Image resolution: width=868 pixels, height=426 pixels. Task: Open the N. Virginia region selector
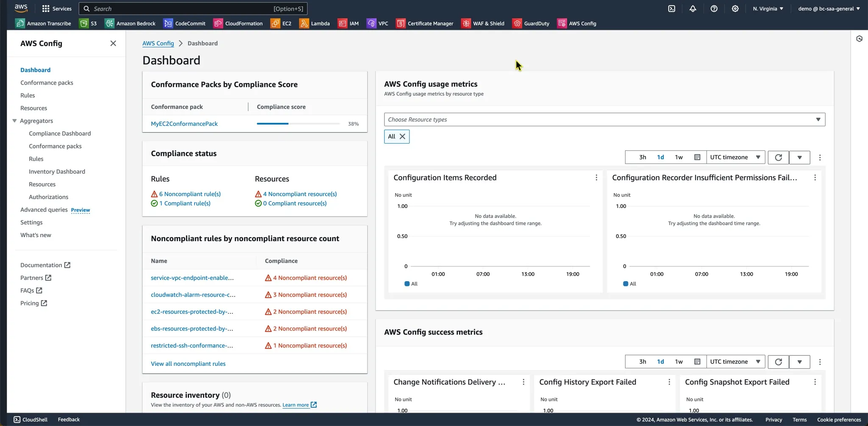coord(768,8)
